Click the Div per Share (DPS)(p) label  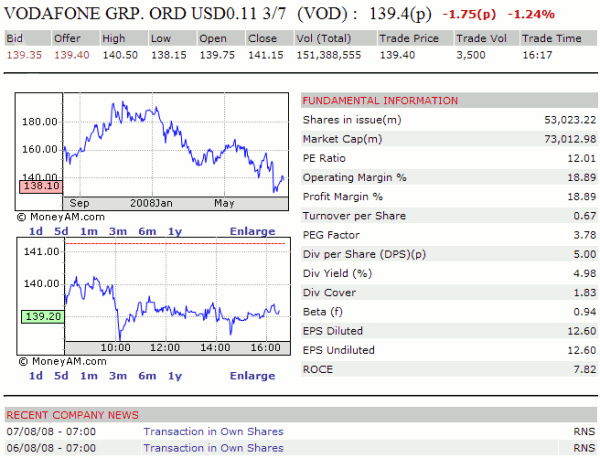pyautogui.click(x=364, y=254)
